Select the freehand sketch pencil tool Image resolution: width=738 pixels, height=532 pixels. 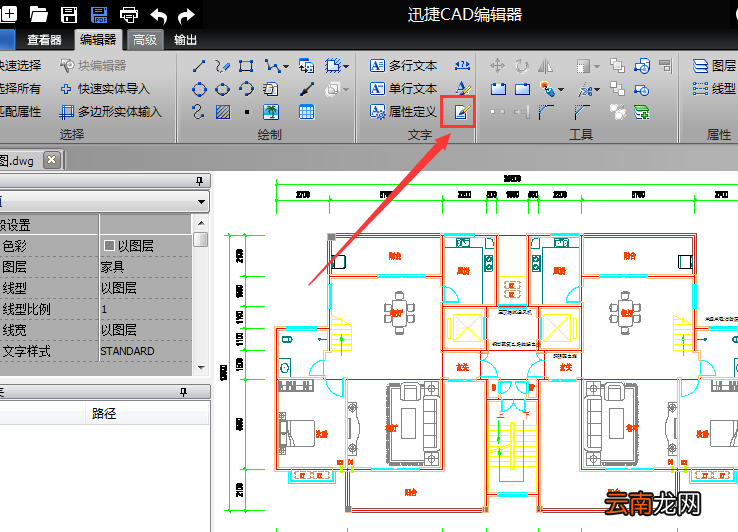pyautogui.click(x=222, y=66)
